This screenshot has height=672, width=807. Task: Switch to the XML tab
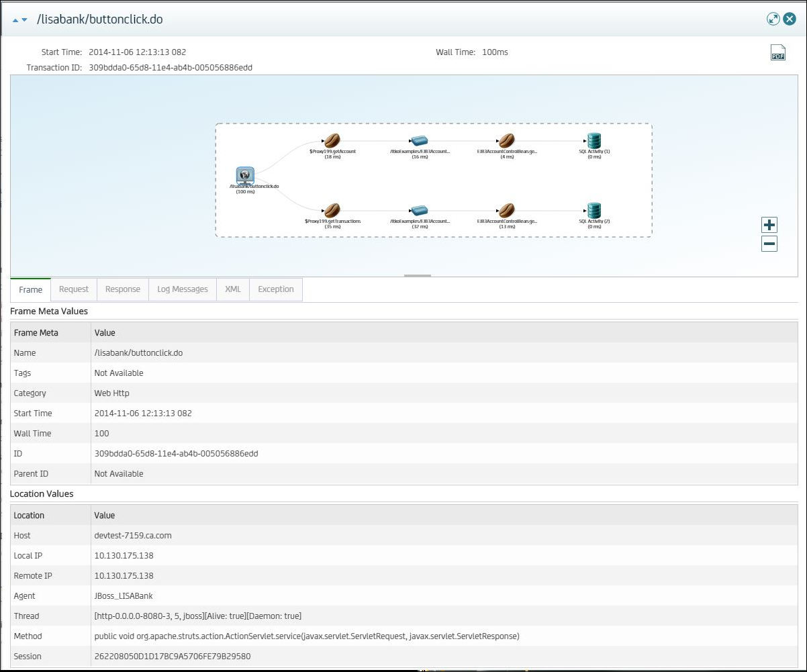tap(233, 289)
